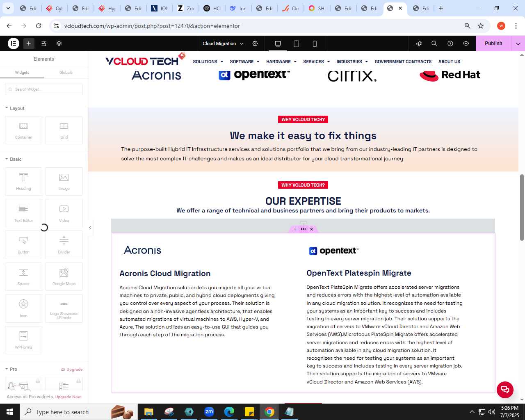Open Zoom from the taskbar
The height and width of the screenshot is (420, 525).
tap(209, 412)
